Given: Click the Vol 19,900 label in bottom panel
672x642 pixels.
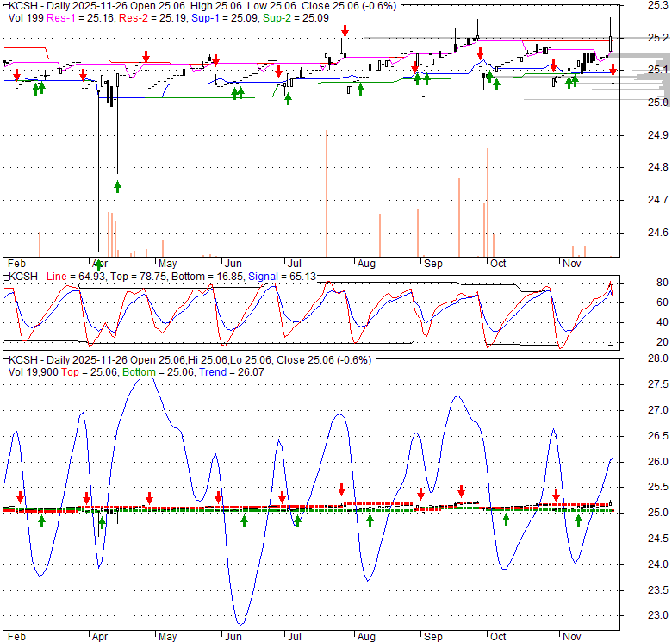Looking at the screenshot, I should pos(32,371).
